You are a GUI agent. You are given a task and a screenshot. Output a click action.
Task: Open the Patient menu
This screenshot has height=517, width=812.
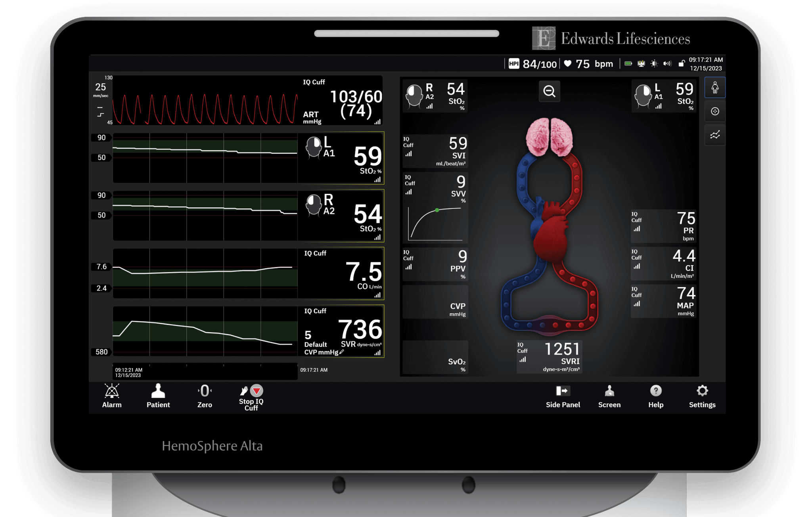point(158,396)
